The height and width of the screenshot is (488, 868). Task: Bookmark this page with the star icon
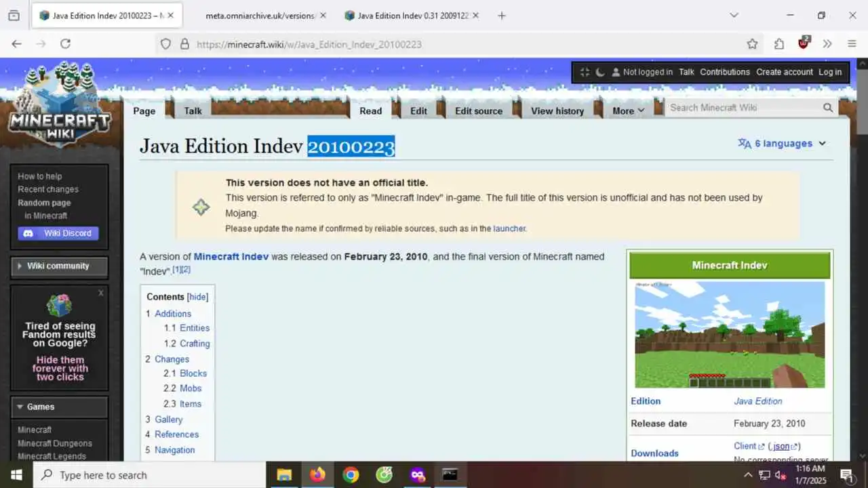coord(752,44)
